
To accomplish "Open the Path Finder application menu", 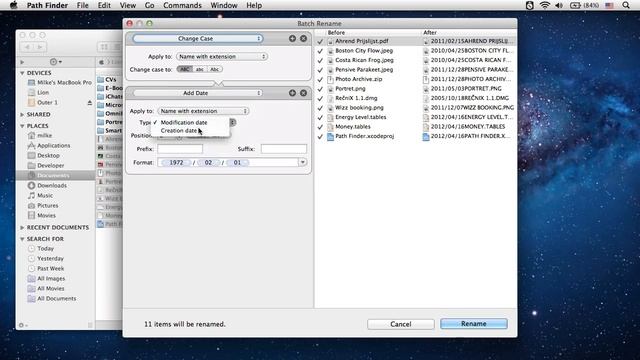I will (x=47, y=5).
